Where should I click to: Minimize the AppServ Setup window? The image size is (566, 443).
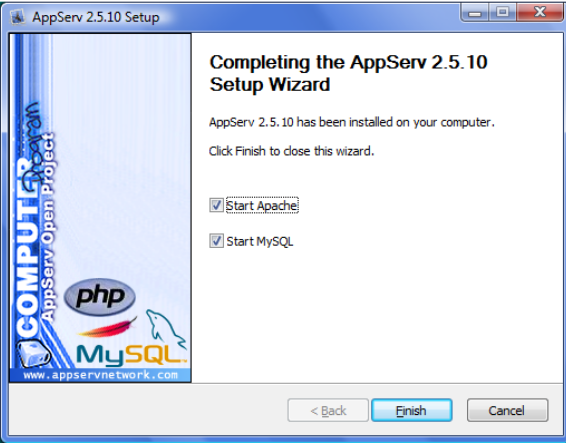pyautogui.click(x=475, y=13)
